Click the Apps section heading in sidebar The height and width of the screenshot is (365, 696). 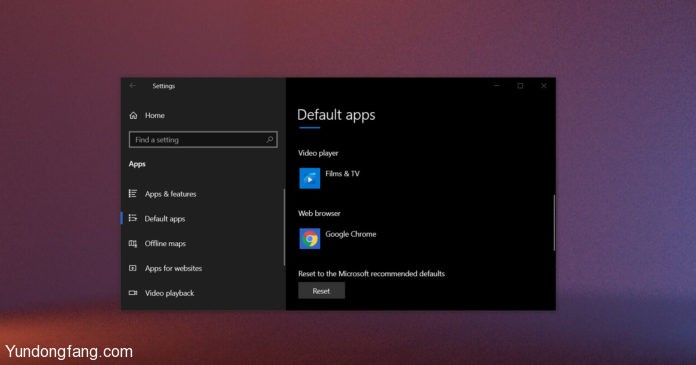(137, 164)
